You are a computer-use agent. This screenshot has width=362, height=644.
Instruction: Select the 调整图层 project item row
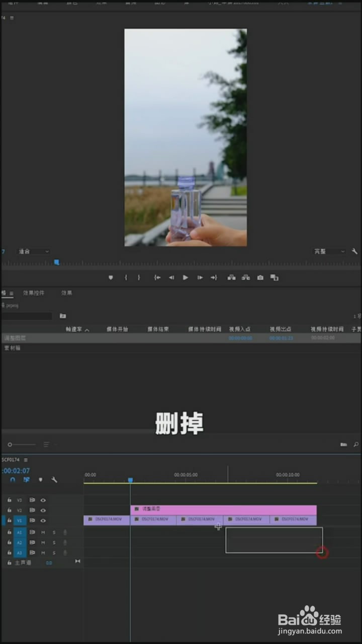click(x=181, y=339)
